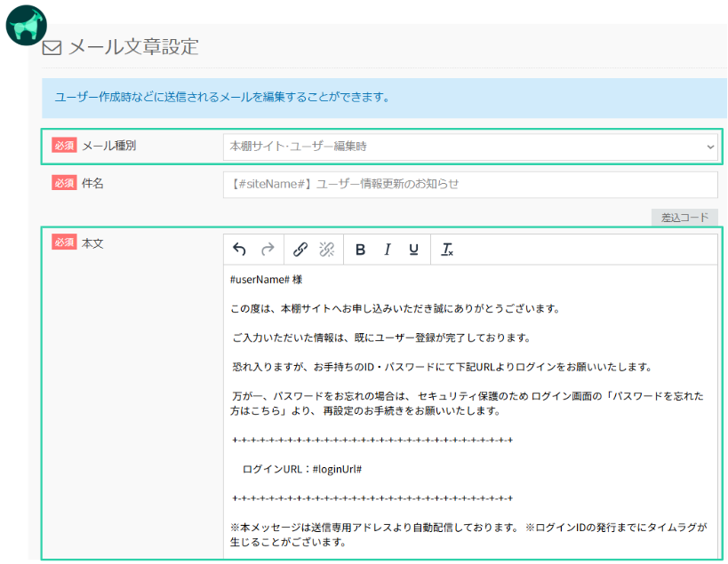Viewport: 728px width, 564px height.
Task: Apply Underline formatting with the U icon
Action: point(412,249)
